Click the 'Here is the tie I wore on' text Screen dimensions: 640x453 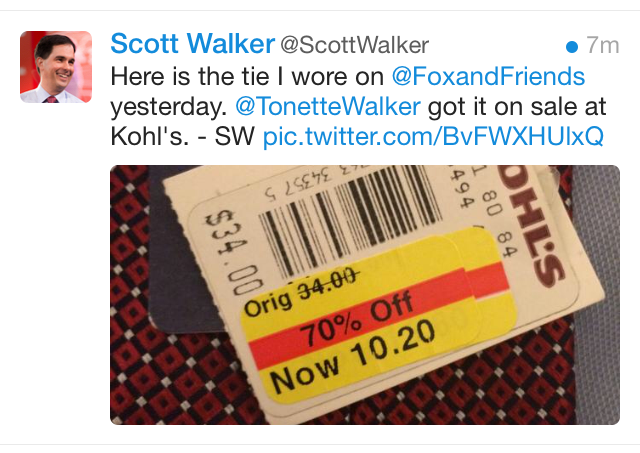point(247,76)
